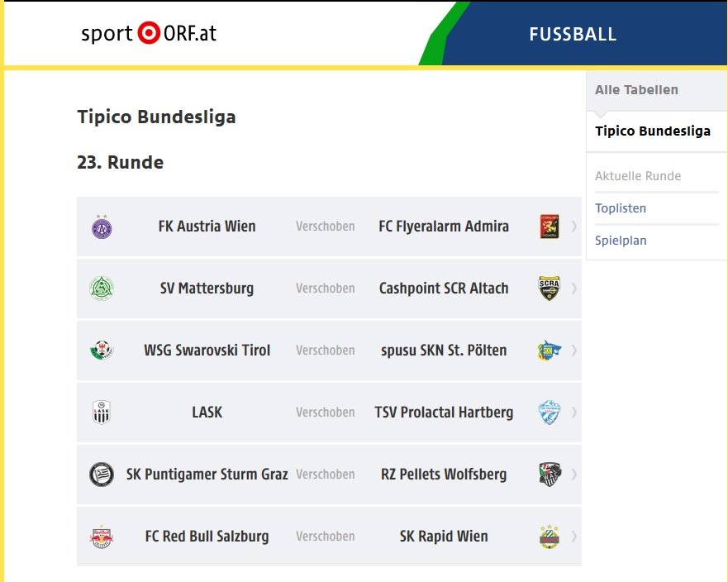Go to Aktuelle Runde in sidebar
This screenshot has width=728, height=582.
point(638,176)
